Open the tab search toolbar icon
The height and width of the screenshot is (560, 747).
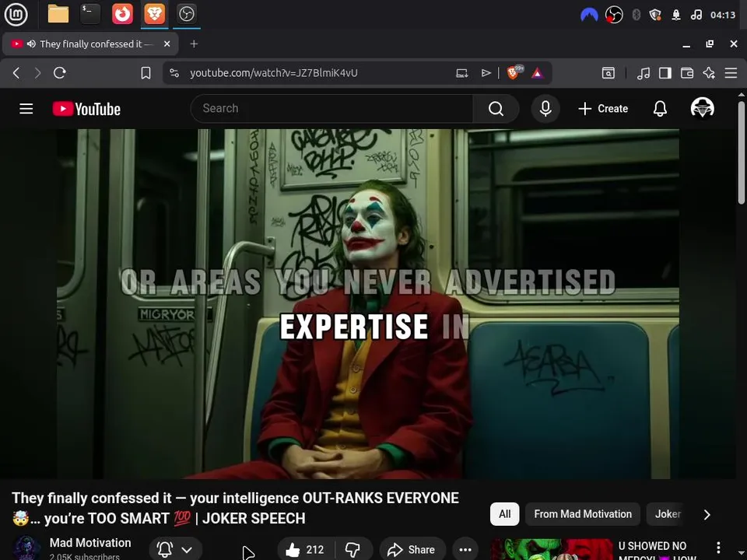(608, 73)
